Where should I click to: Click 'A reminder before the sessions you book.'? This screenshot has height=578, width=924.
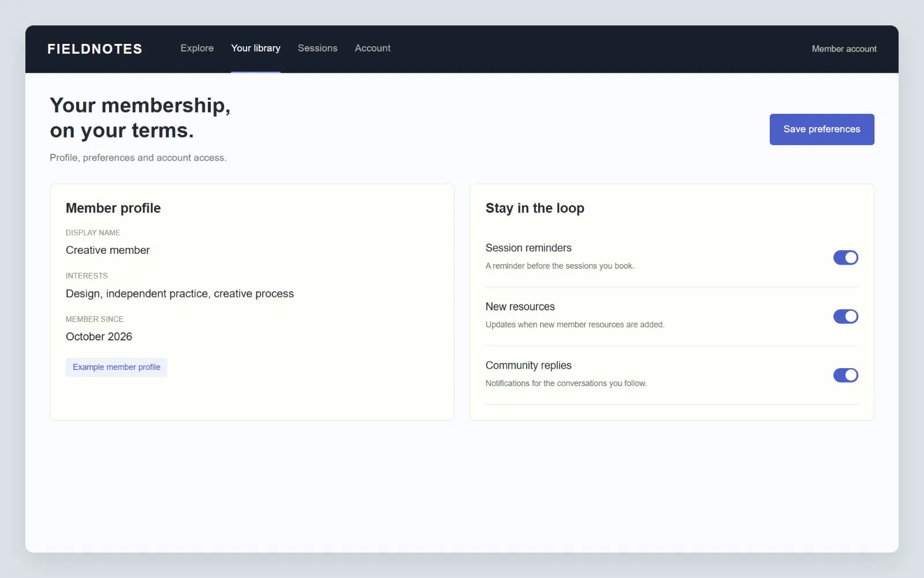coord(560,266)
